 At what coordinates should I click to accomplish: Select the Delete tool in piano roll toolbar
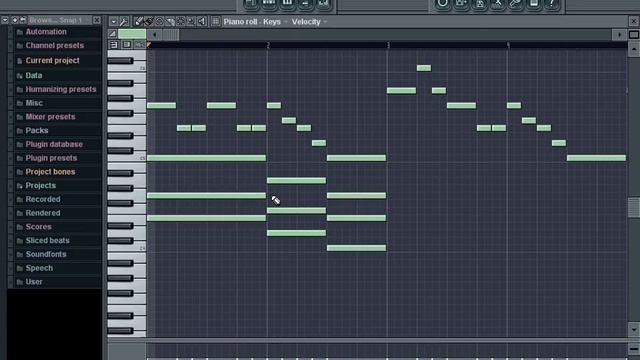160,22
